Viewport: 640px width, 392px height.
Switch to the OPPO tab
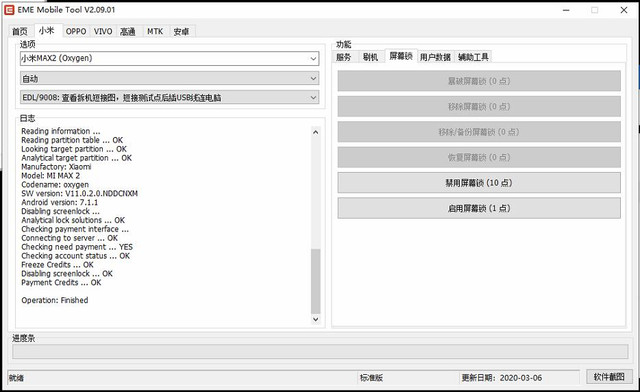coord(76,31)
